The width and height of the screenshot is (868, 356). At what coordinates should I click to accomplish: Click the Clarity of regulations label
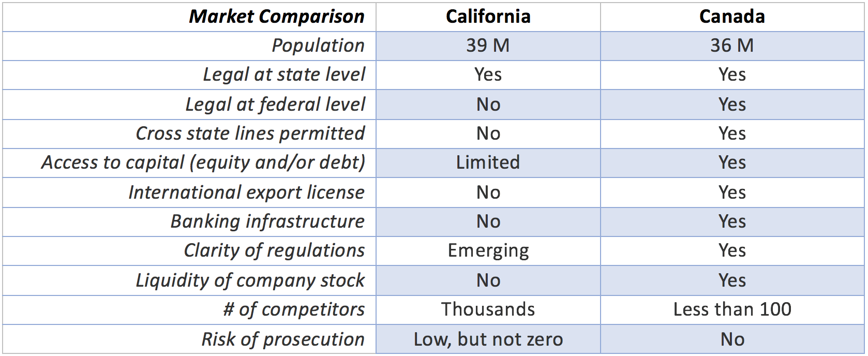[x=274, y=250]
